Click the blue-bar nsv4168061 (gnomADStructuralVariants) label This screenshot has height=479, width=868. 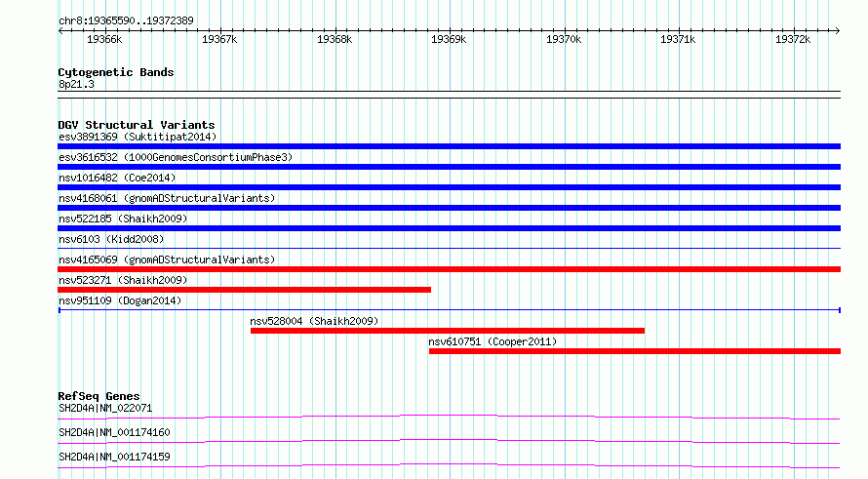(167, 198)
